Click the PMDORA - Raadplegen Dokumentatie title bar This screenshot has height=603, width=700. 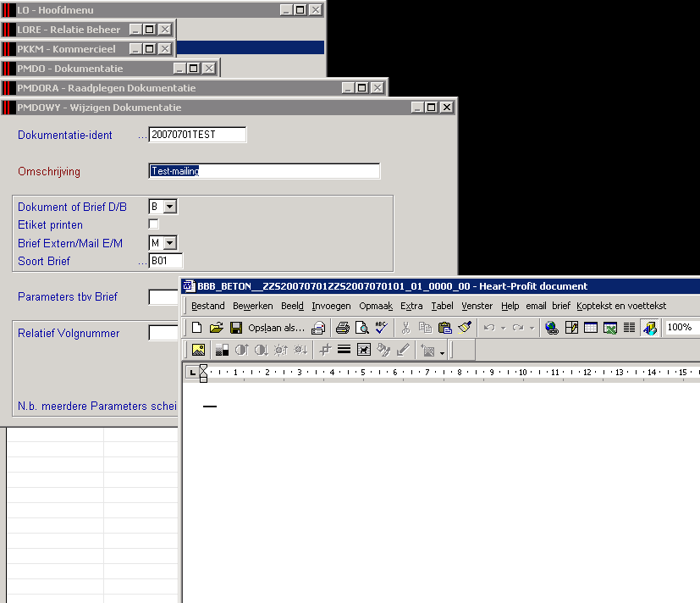pyautogui.click(x=193, y=88)
